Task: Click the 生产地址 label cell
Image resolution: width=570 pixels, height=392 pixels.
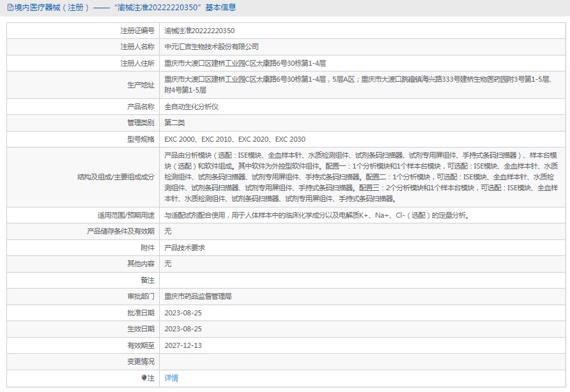Action: (x=83, y=85)
